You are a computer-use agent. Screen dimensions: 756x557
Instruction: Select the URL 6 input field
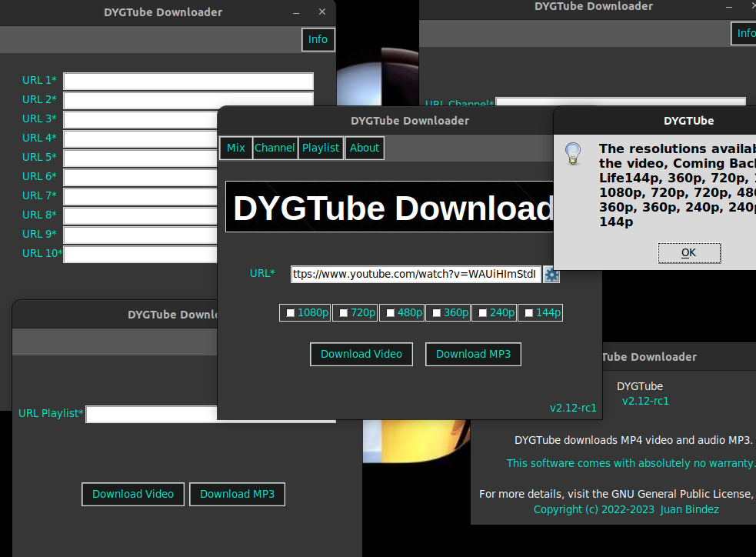click(140, 178)
